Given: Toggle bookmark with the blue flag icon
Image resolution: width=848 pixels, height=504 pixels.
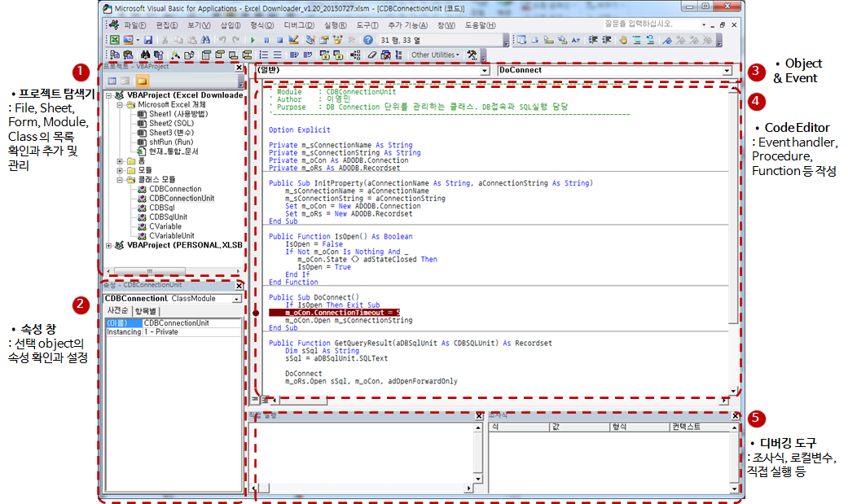Looking at the screenshot, I should [x=667, y=40].
